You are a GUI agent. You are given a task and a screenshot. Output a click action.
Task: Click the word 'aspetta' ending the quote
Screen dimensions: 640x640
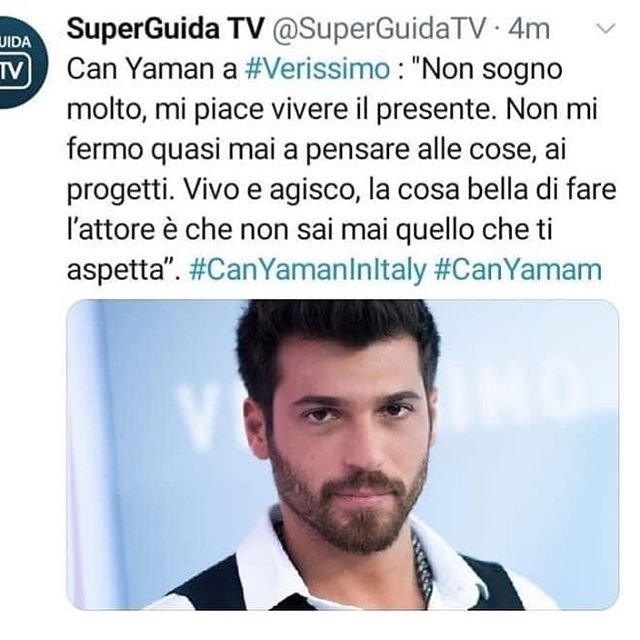115,271
